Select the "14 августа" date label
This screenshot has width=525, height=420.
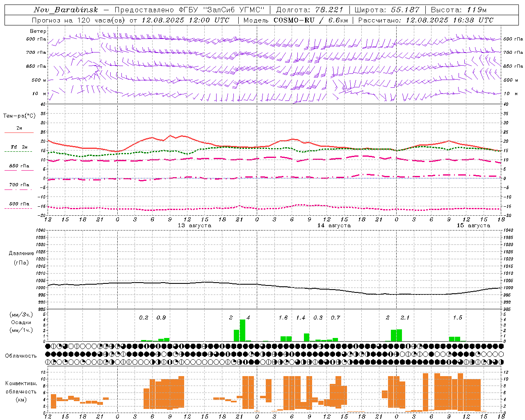click(x=334, y=226)
